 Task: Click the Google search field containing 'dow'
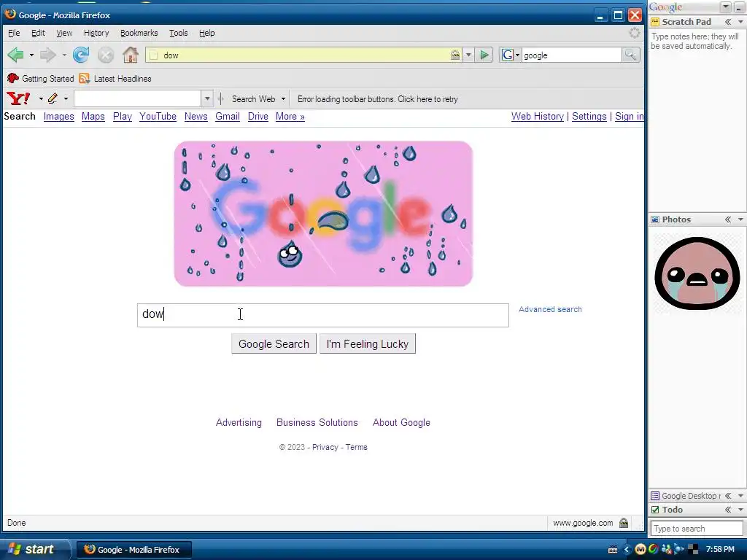point(323,315)
